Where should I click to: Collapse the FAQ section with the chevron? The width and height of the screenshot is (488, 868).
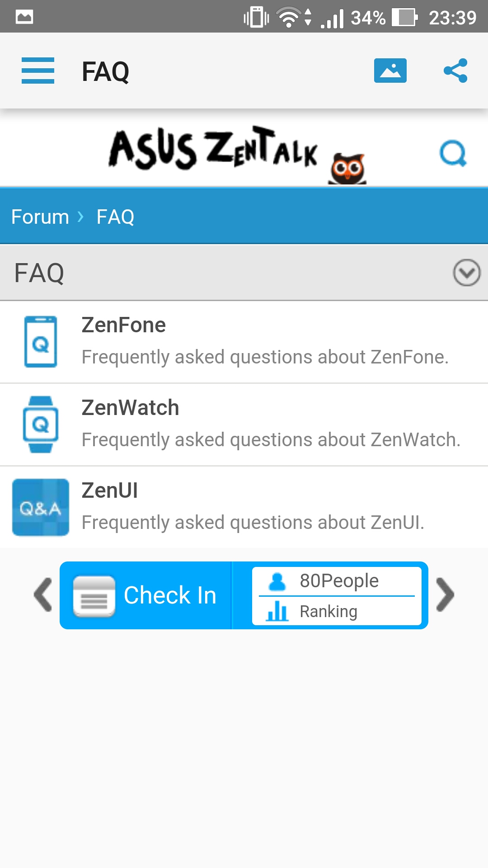467,273
